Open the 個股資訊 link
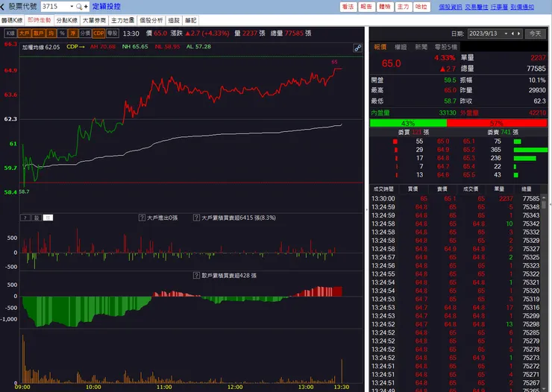 (451, 7)
